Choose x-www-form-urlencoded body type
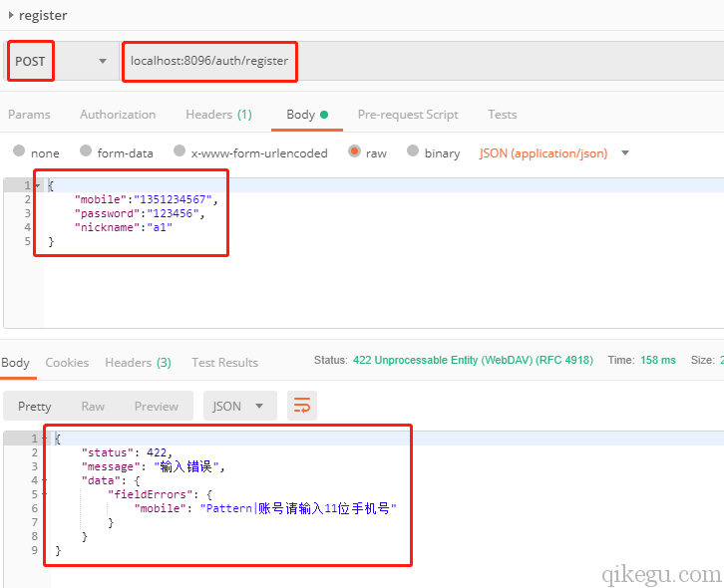The width and height of the screenshot is (724, 588). (x=180, y=150)
